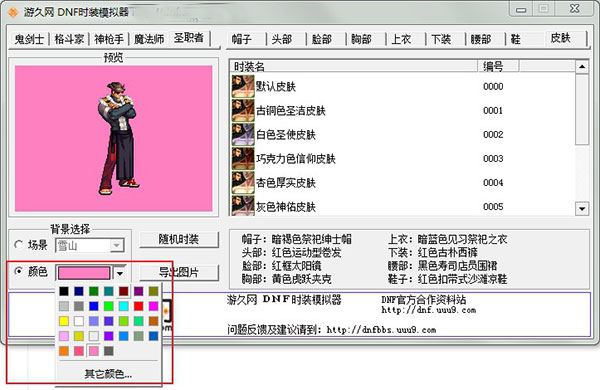Pick the dark gray swatch in bottom row

(x=109, y=351)
